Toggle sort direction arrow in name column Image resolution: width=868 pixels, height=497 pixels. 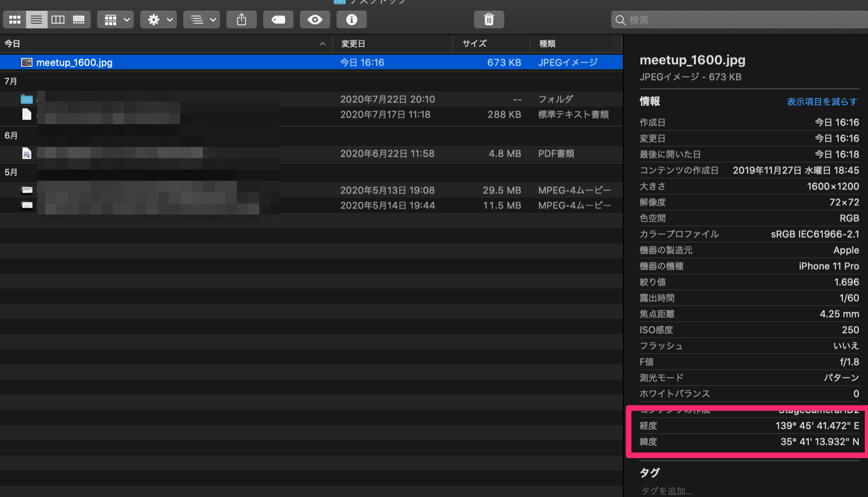322,44
